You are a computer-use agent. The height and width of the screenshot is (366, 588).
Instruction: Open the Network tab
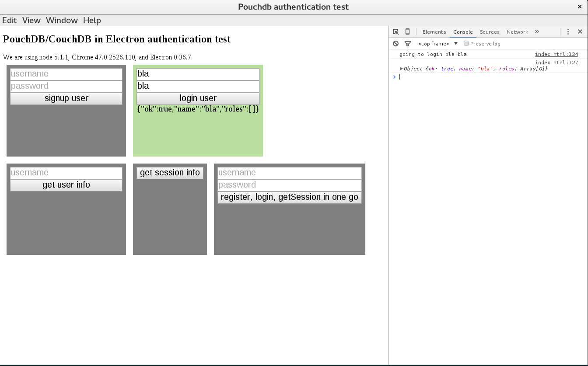517,32
